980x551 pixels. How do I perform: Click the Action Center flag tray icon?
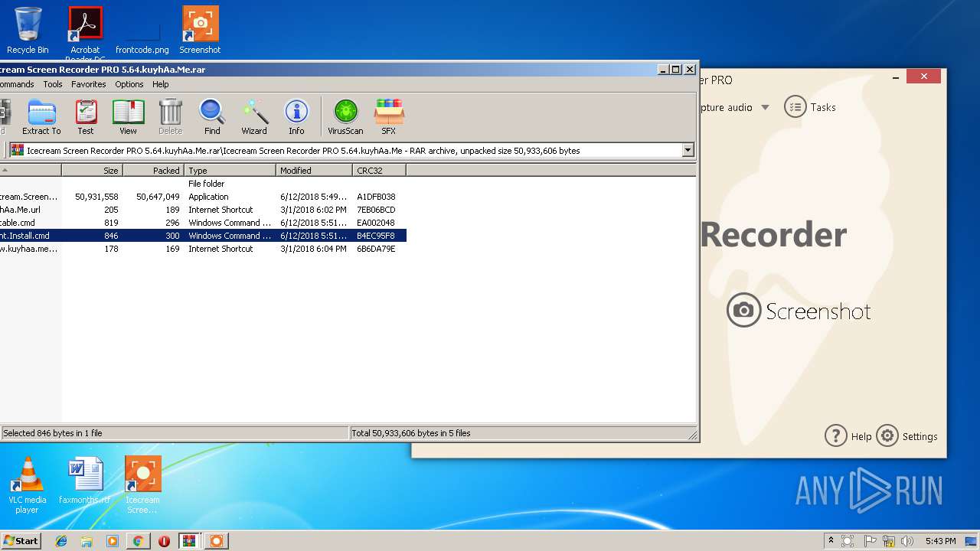[x=870, y=541]
